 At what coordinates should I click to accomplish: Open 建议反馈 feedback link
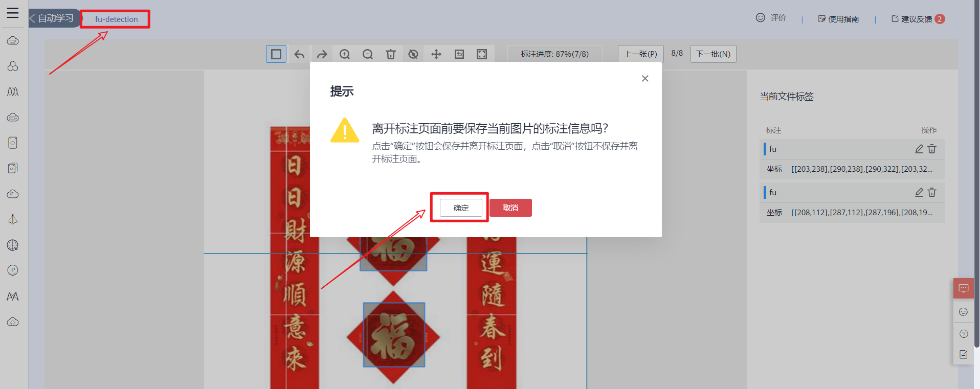pyautogui.click(x=911, y=19)
